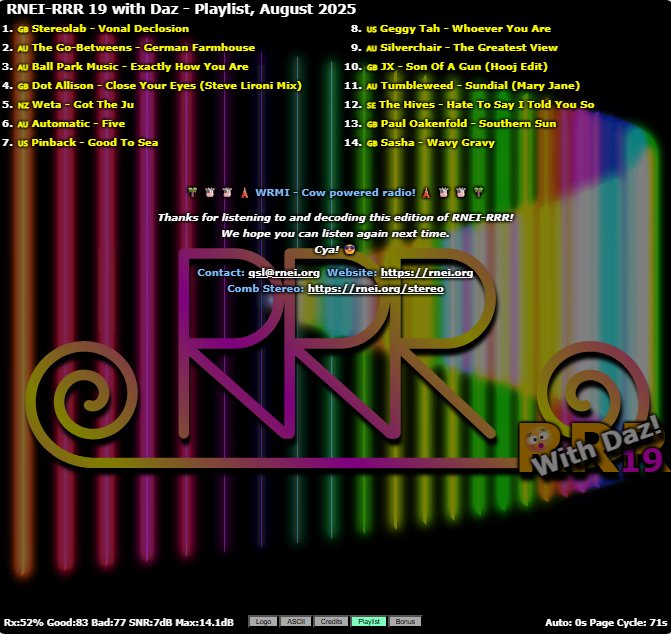The width and height of the screenshot is (671, 634).
Task: Select track The Go-Betweens - German Farmhouse
Action: point(143,47)
